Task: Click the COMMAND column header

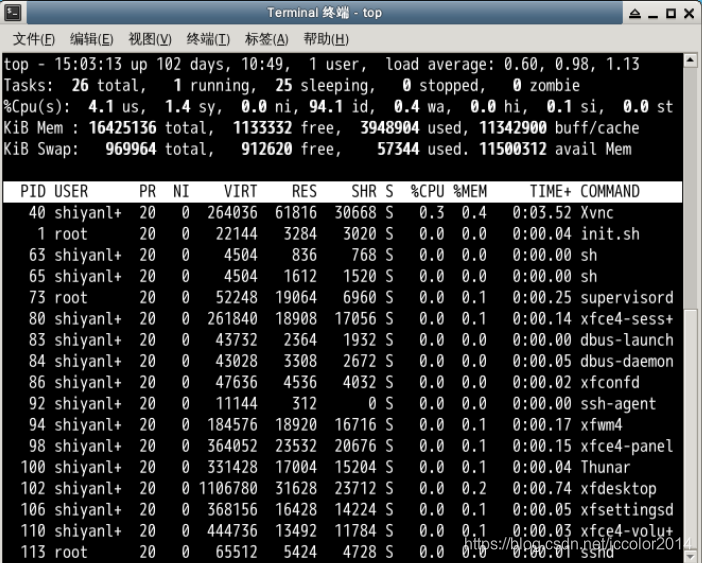Action: click(610, 192)
